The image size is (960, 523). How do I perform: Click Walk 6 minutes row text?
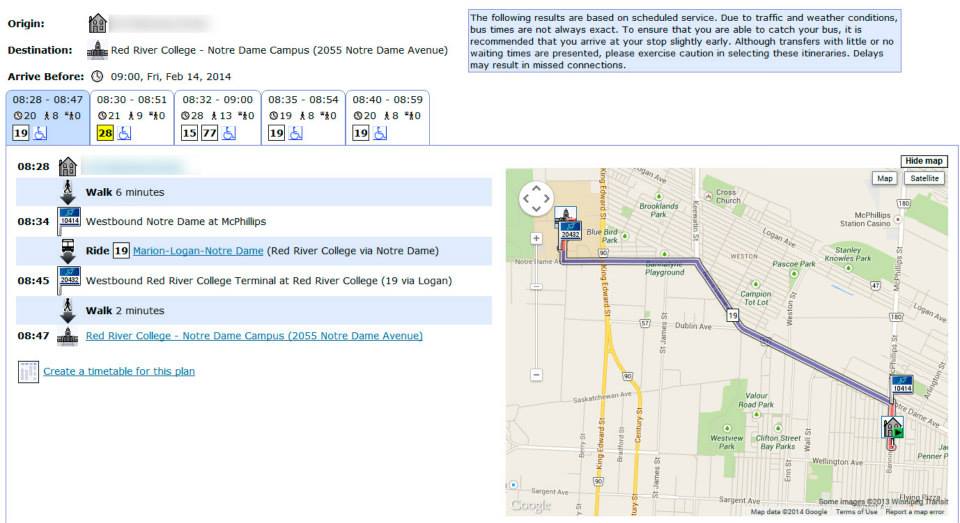[125, 192]
